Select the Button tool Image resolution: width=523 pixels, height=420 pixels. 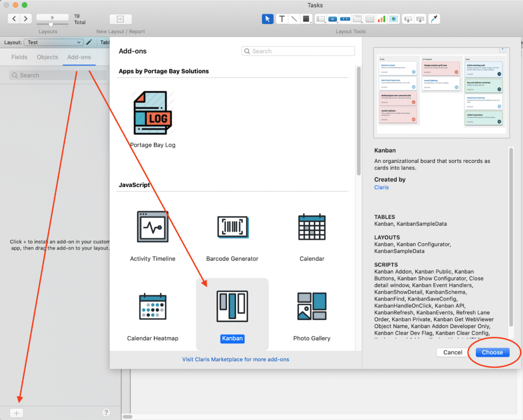[x=332, y=19]
